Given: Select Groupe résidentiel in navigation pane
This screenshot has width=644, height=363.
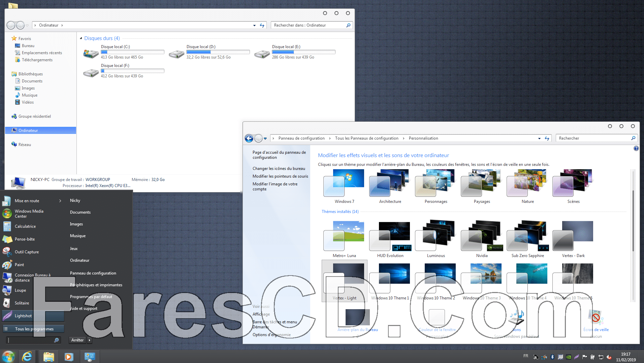Looking at the screenshot, I should pyautogui.click(x=35, y=116).
